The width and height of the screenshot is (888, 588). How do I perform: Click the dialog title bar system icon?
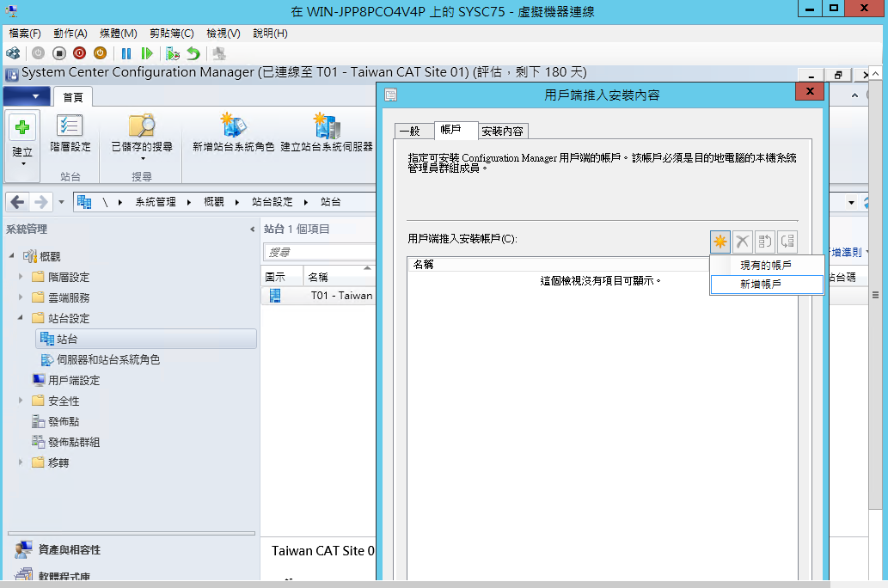(x=391, y=95)
